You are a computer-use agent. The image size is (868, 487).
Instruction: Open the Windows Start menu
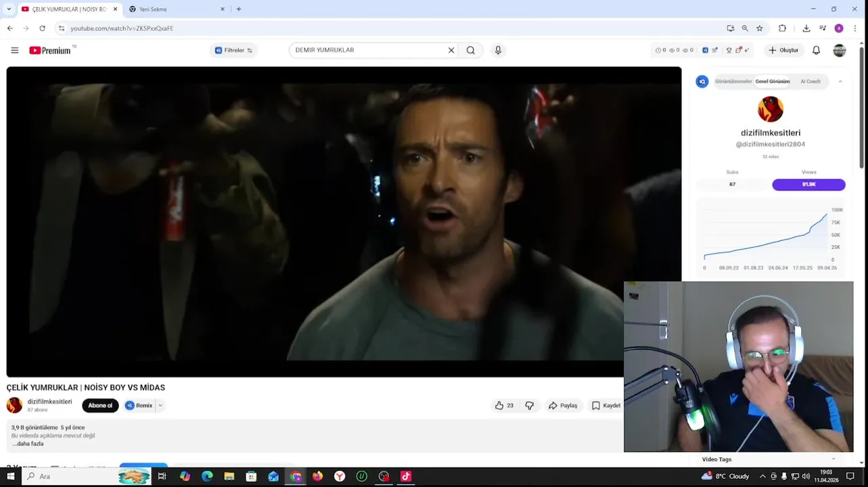click(10, 476)
